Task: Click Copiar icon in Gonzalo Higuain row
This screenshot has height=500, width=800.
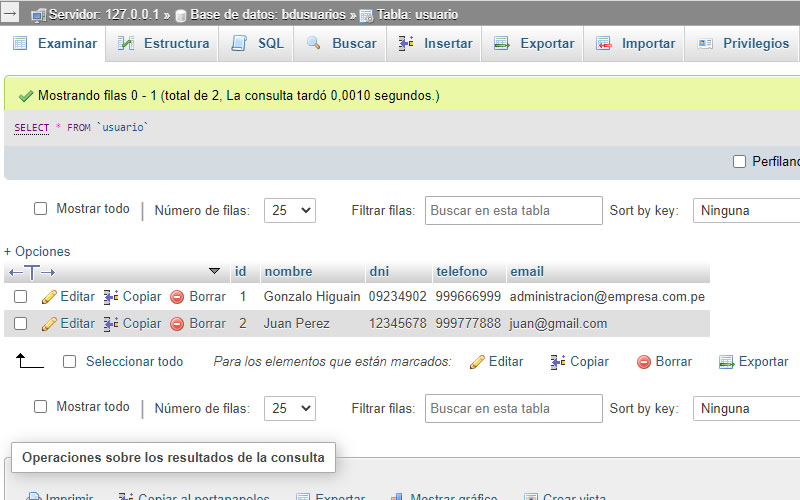Action: point(111,297)
